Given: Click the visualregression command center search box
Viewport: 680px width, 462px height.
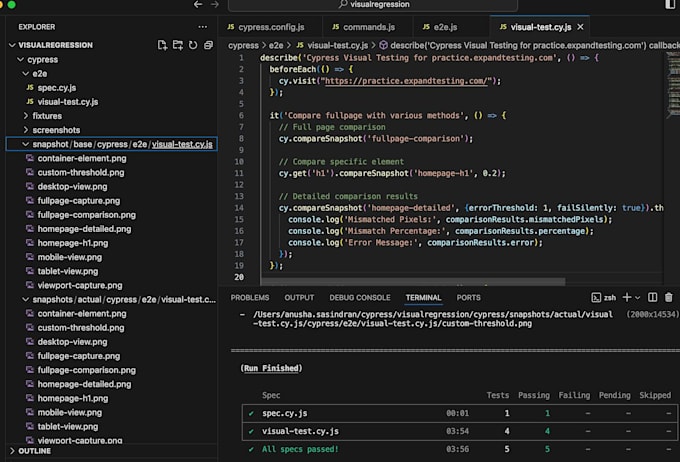Looking at the screenshot, I should pyautogui.click(x=373, y=5).
